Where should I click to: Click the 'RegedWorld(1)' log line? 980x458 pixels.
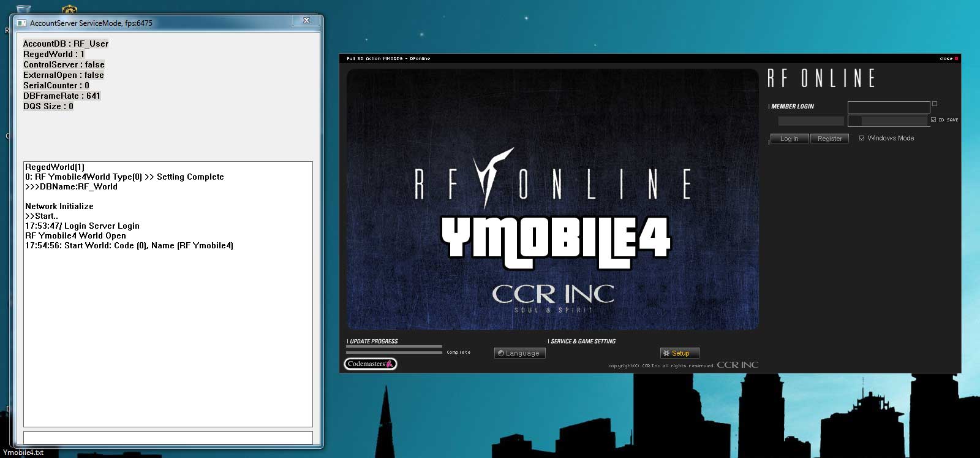coord(55,167)
